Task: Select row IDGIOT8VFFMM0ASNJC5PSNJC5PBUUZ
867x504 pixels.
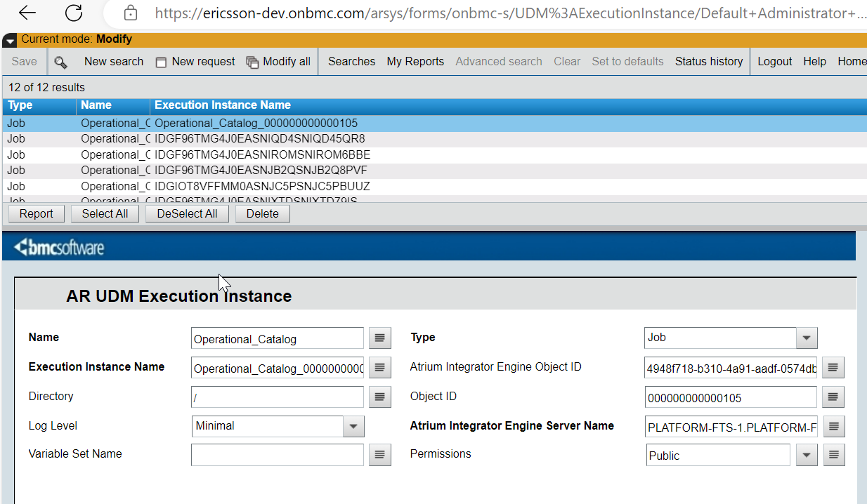Action: tap(435, 187)
